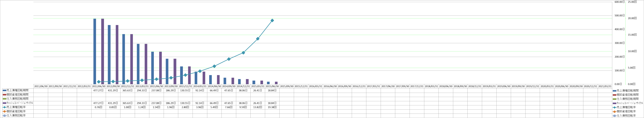Viewport: 644px width, 118px height.
Task: Click the 9.59回 turnover rate cell
Action: pyautogui.click(x=243, y=107)
